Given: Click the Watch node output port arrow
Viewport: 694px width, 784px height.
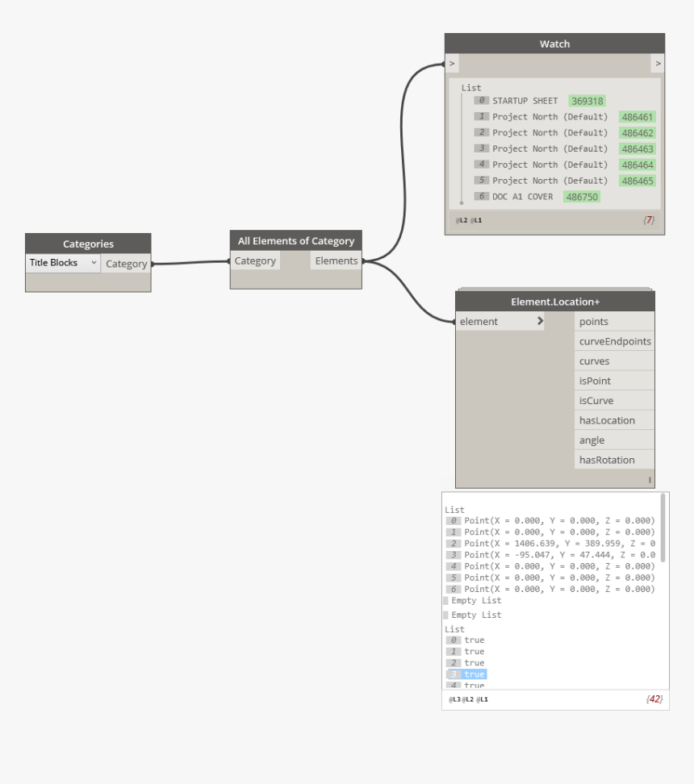Looking at the screenshot, I should point(658,64).
